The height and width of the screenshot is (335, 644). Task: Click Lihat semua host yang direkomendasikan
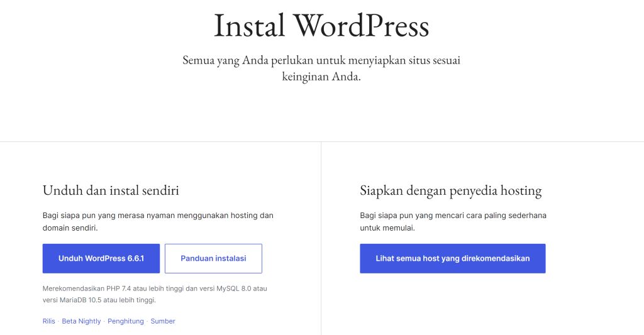pyautogui.click(x=453, y=258)
